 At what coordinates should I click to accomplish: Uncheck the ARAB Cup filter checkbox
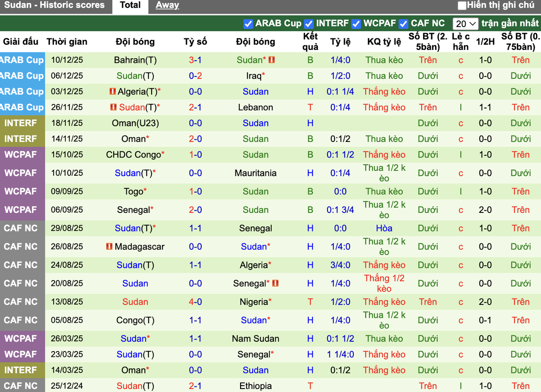click(248, 24)
